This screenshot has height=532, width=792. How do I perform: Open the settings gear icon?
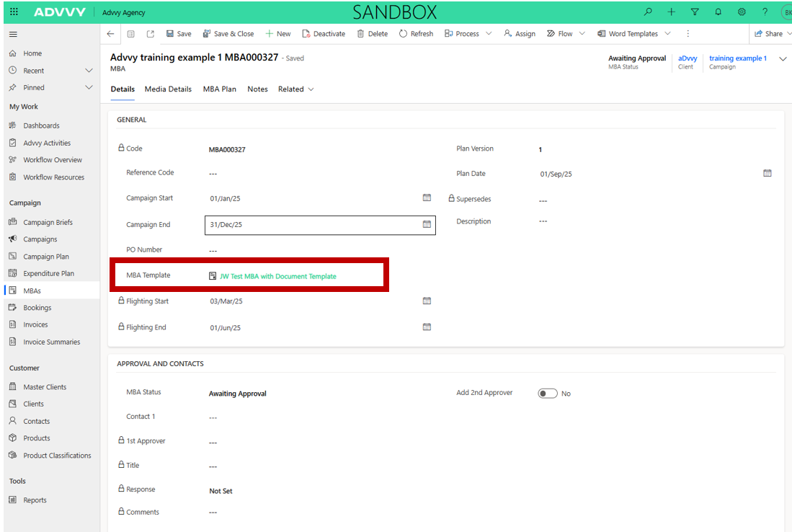pos(742,12)
